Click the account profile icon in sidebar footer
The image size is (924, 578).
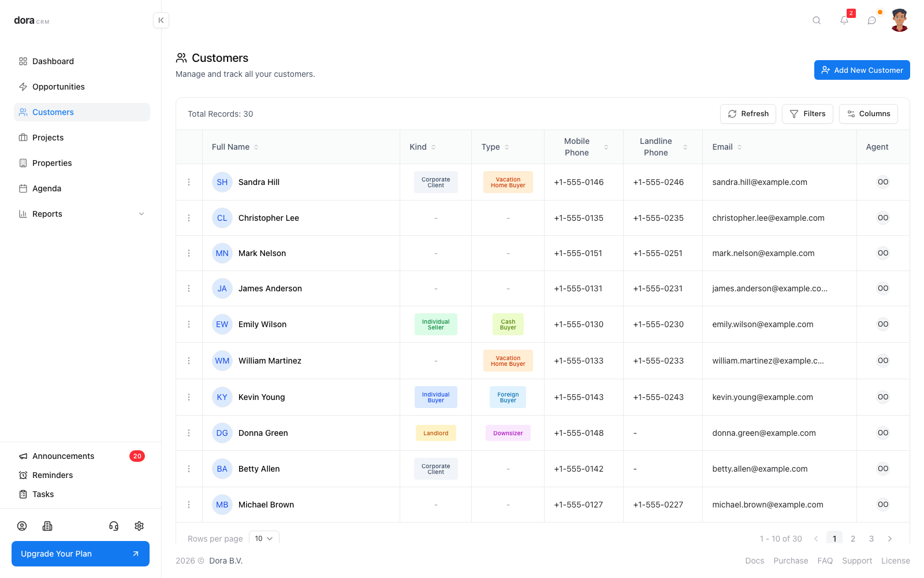(x=22, y=526)
